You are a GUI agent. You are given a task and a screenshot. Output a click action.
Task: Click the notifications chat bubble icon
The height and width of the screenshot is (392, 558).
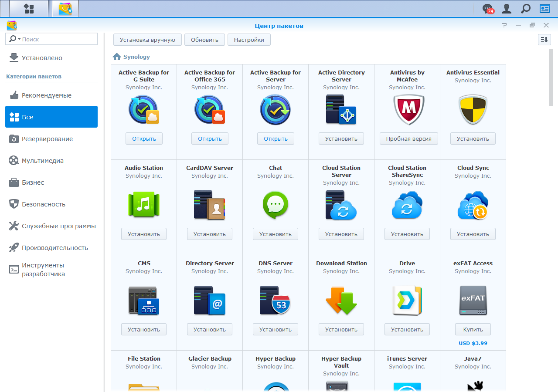487,9
